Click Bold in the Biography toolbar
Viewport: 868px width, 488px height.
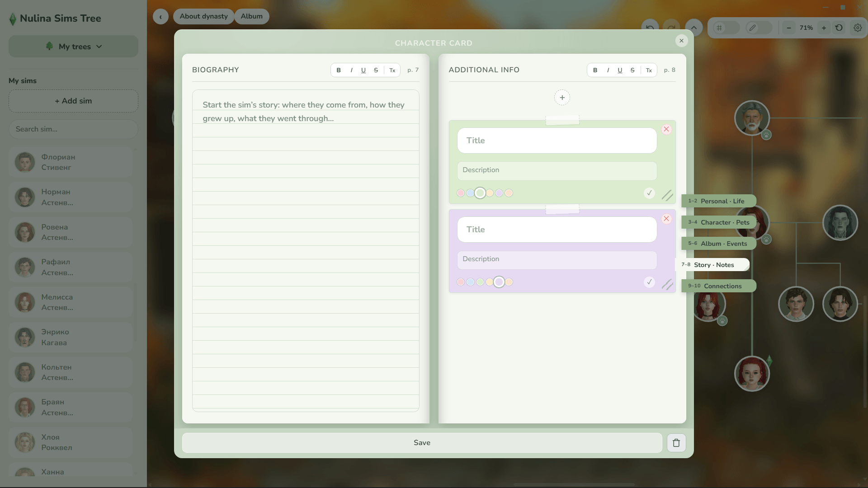[339, 70]
